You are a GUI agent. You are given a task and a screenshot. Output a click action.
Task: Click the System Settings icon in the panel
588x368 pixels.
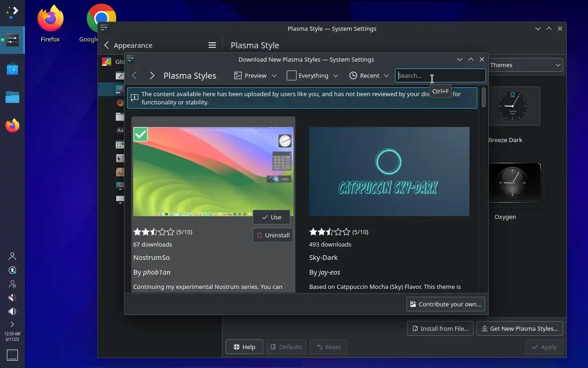(12, 40)
